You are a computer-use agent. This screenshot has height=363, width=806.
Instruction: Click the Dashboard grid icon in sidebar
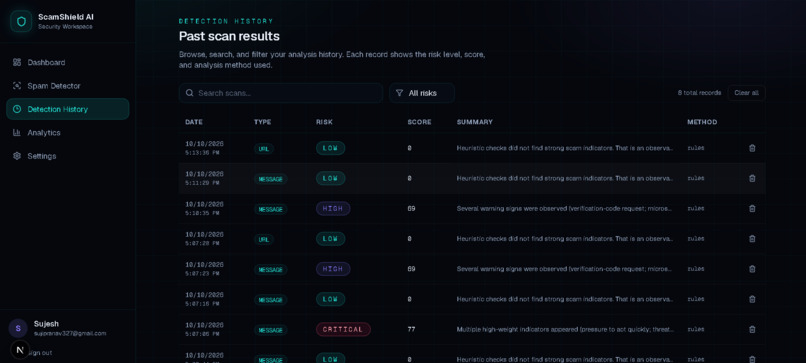tap(17, 62)
